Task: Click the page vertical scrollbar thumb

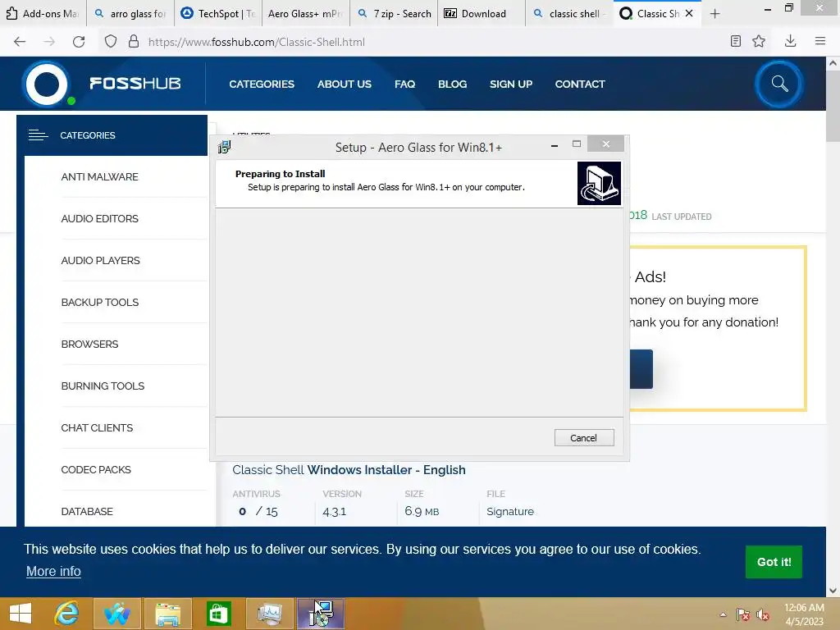Action: click(x=833, y=106)
